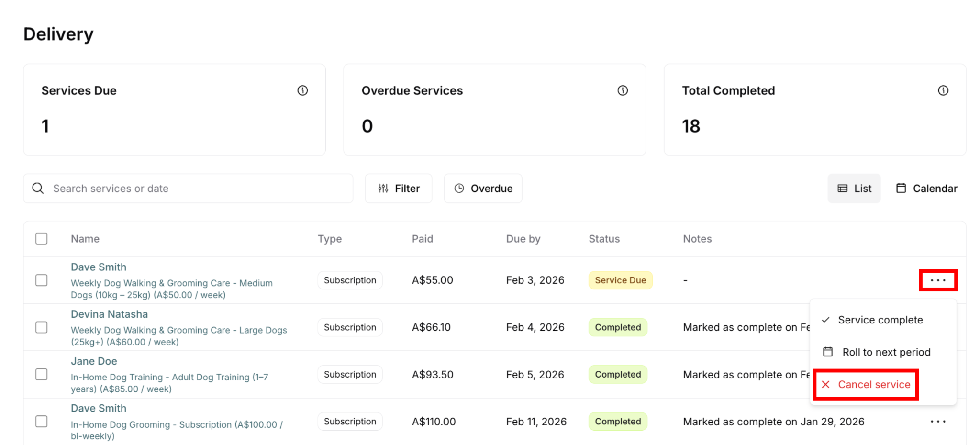Click the Status column header

pos(604,239)
